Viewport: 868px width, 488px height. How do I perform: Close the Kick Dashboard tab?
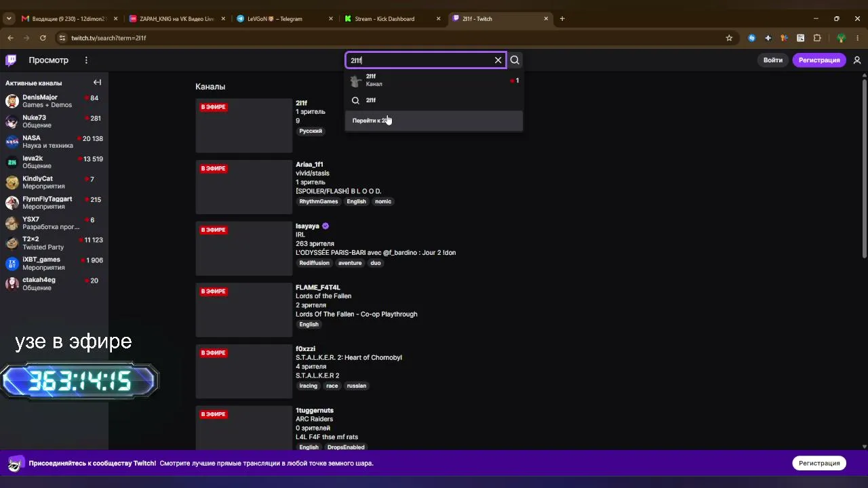click(x=439, y=19)
